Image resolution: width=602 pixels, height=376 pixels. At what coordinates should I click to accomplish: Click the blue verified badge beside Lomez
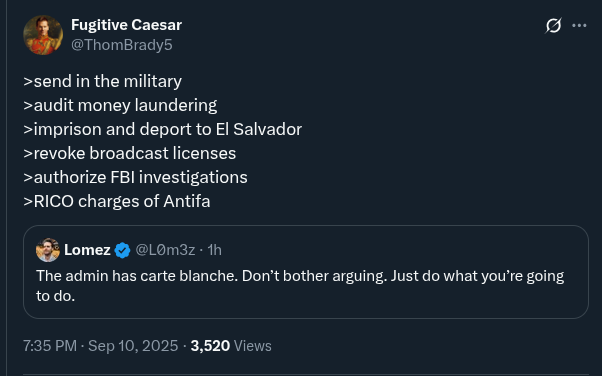122,250
